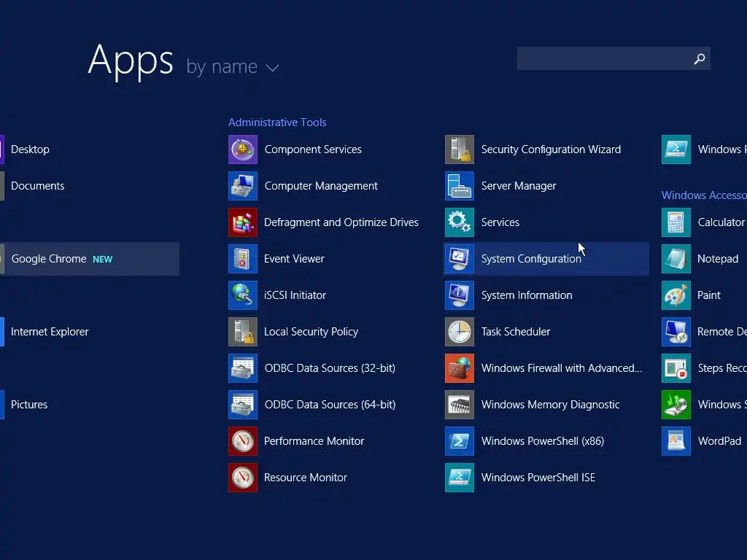Click the 'Defragment and Optimize Drives' label
Image resolution: width=747 pixels, height=560 pixels.
[x=341, y=222]
